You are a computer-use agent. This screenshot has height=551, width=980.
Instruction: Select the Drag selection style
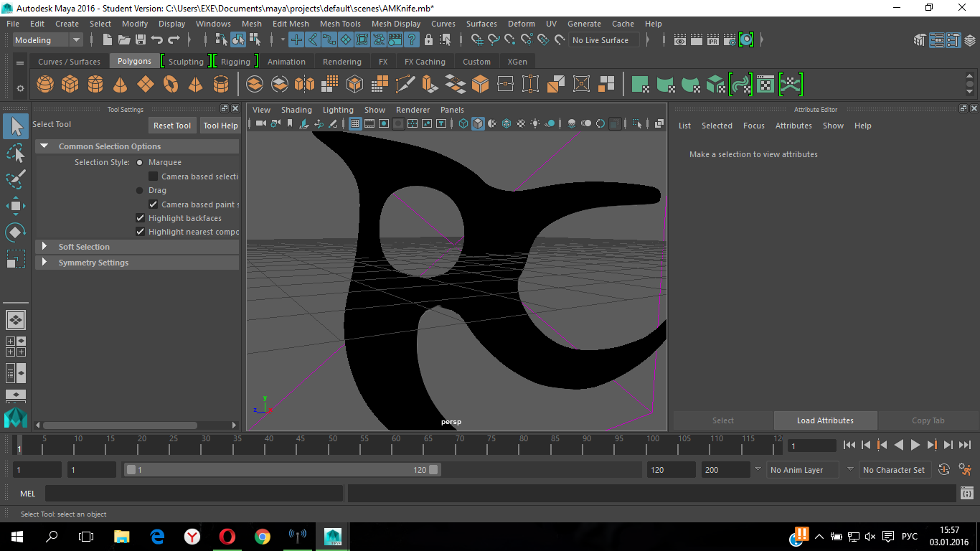140,191
